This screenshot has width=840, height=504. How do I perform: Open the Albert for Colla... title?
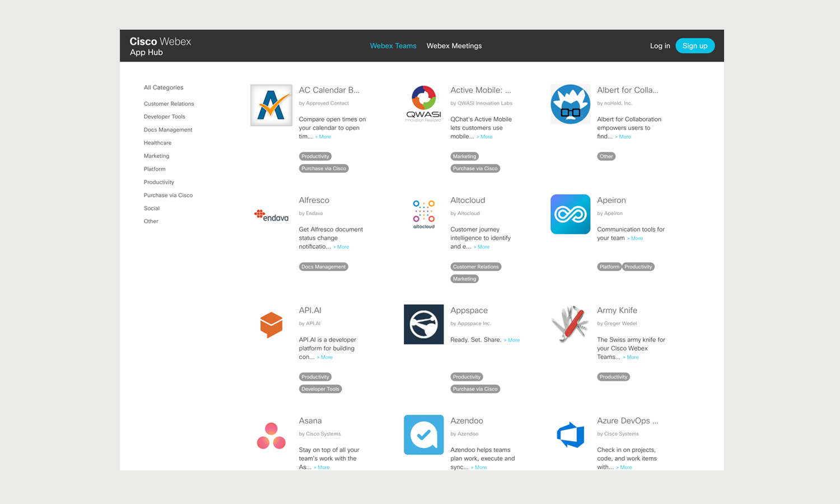pyautogui.click(x=627, y=90)
